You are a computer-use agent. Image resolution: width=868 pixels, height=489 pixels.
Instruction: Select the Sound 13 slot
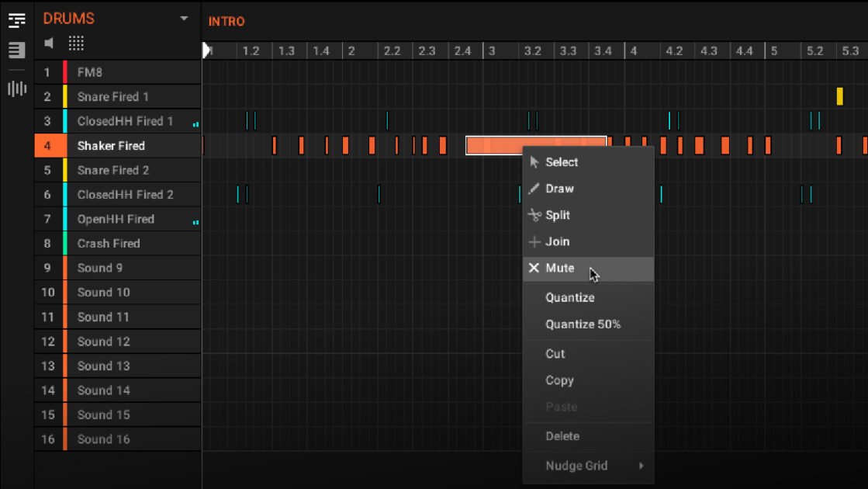[x=117, y=366]
